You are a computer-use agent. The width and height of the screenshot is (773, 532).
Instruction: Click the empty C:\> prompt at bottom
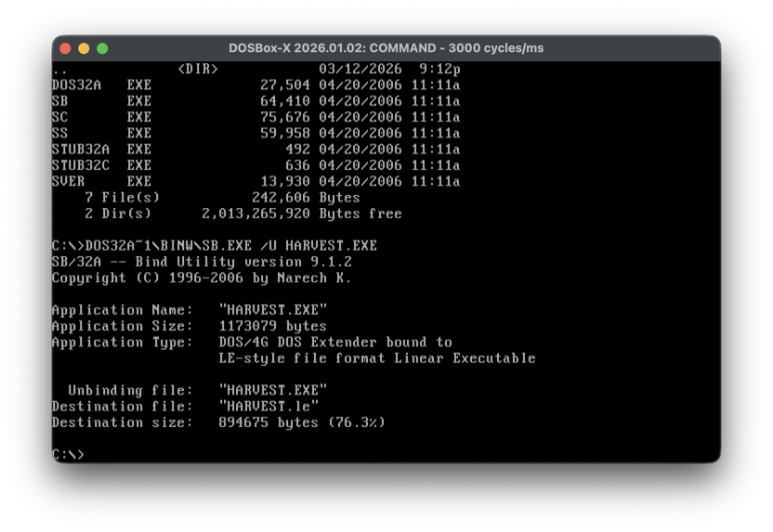(x=68, y=454)
